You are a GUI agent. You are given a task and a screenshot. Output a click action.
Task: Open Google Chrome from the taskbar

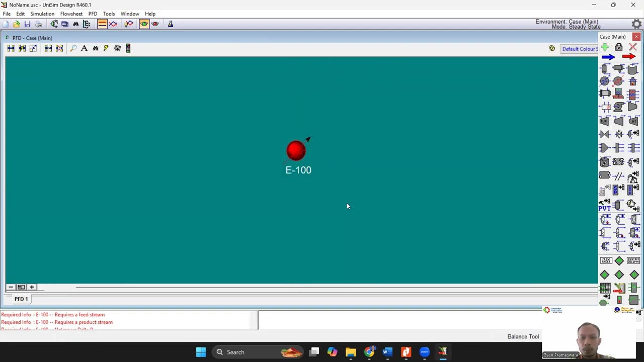click(x=369, y=352)
